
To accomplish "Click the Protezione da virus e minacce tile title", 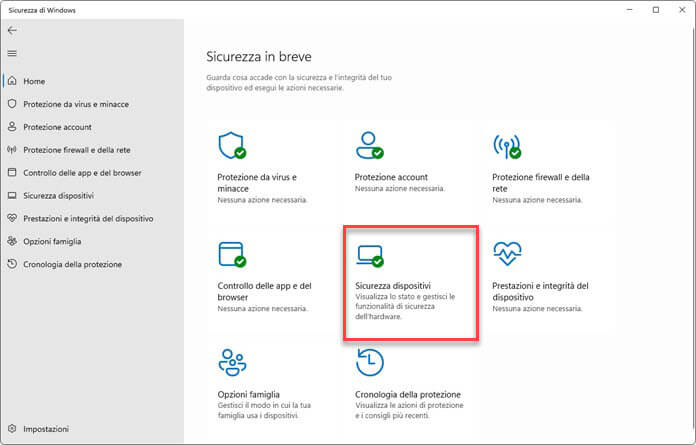I will tap(257, 183).
